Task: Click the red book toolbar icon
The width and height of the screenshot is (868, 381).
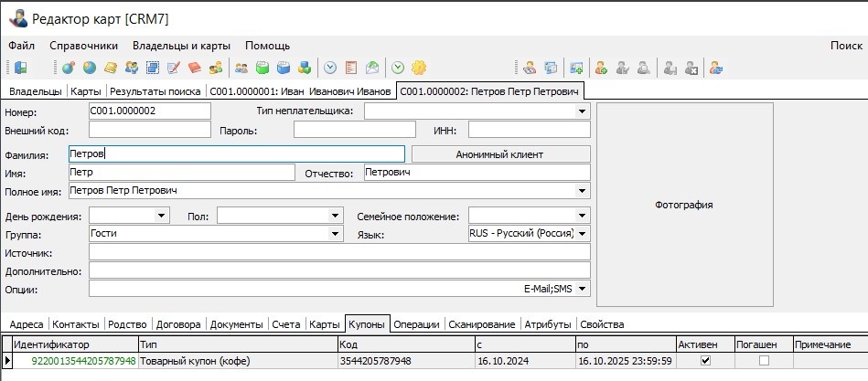Action: tap(195, 68)
